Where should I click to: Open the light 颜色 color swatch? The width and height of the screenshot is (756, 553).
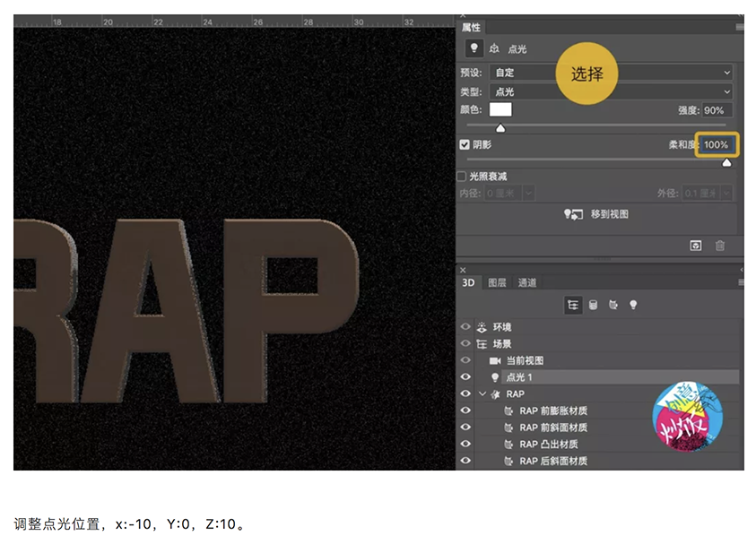pyautogui.click(x=500, y=110)
